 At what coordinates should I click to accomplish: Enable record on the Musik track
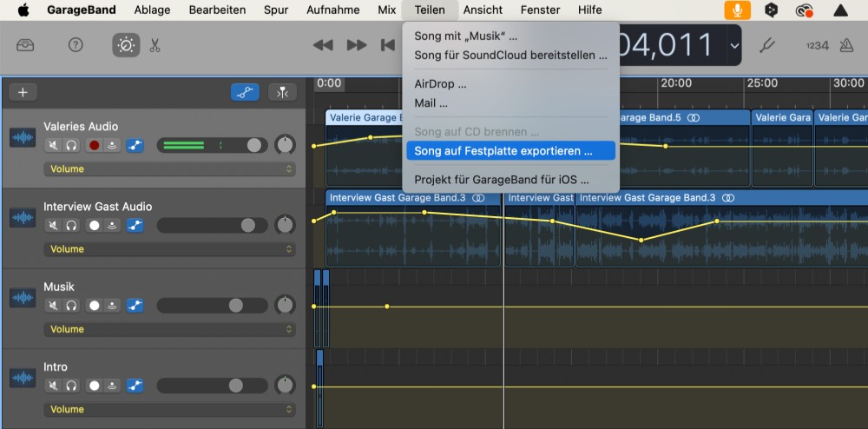click(94, 306)
